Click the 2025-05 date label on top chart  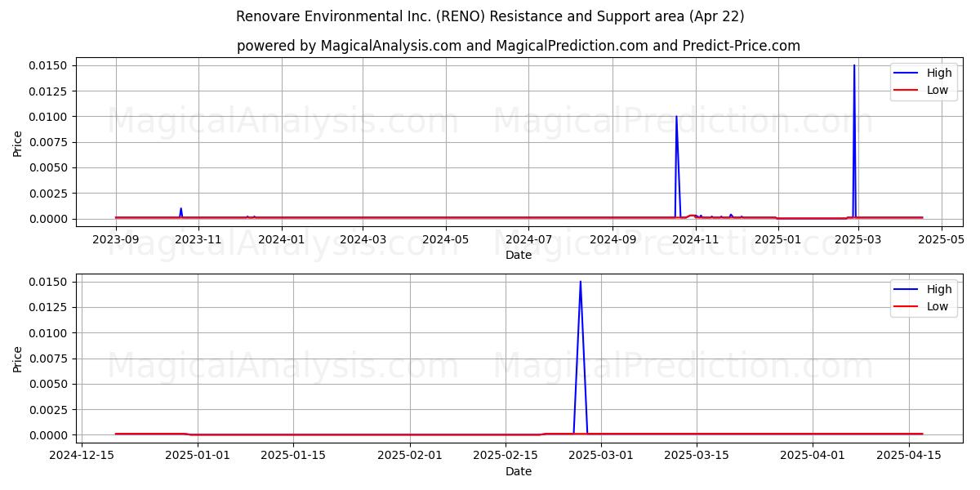coord(941,239)
